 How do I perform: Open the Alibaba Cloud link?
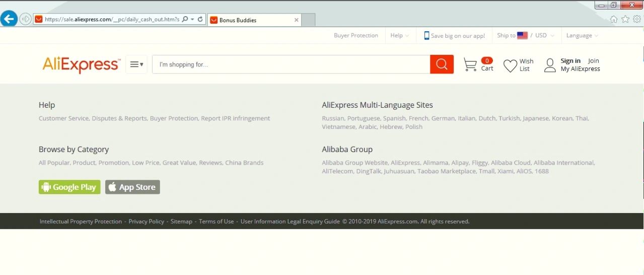(511, 163)
